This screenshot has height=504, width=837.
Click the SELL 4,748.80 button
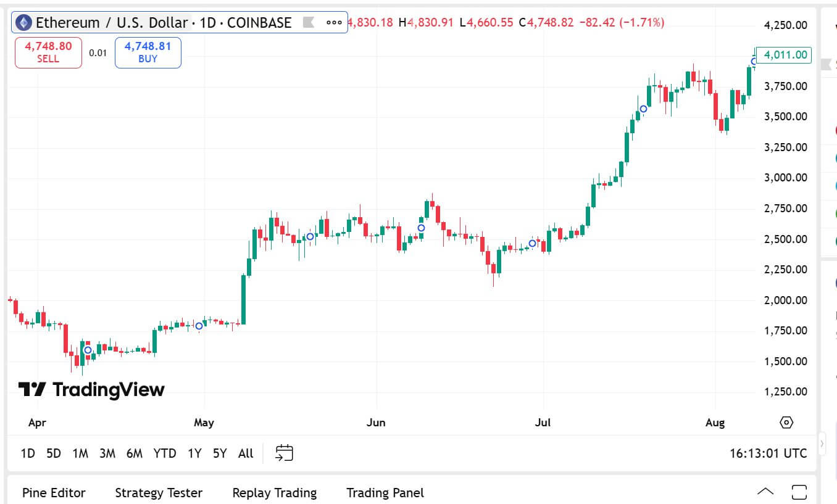tap(48, 52)
